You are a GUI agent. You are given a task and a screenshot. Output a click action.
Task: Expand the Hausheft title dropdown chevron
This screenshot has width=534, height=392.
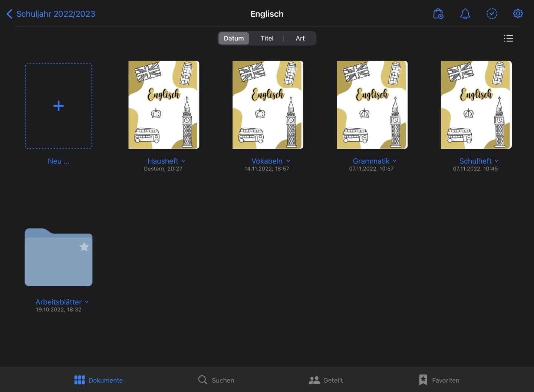click(183, 161)
